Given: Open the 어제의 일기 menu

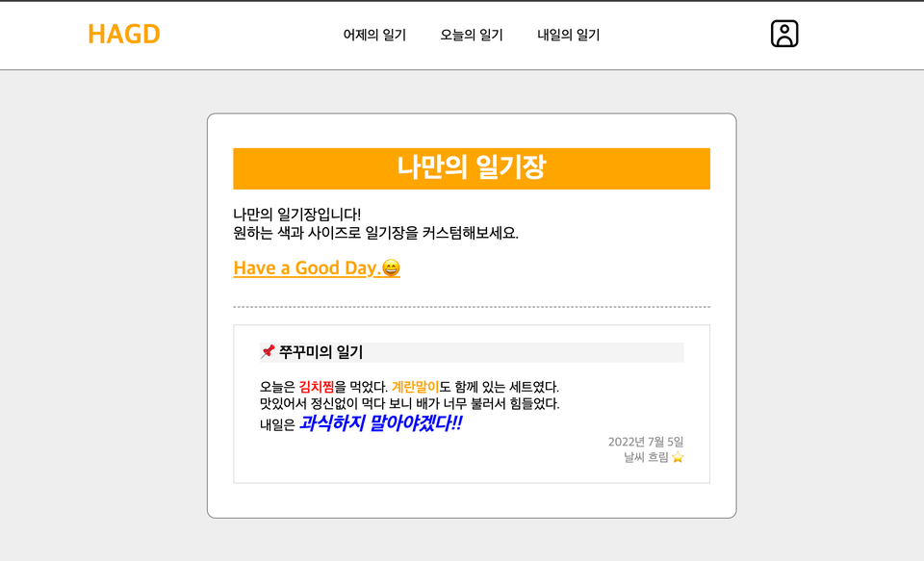Looking at the screenshot, I should (x=374, y=35).
